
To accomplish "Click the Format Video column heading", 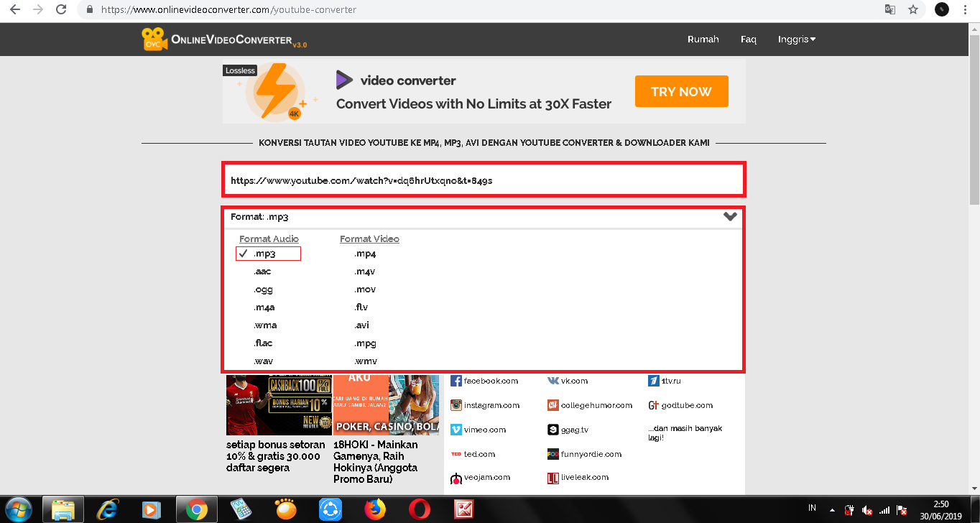I will [369, 239].
